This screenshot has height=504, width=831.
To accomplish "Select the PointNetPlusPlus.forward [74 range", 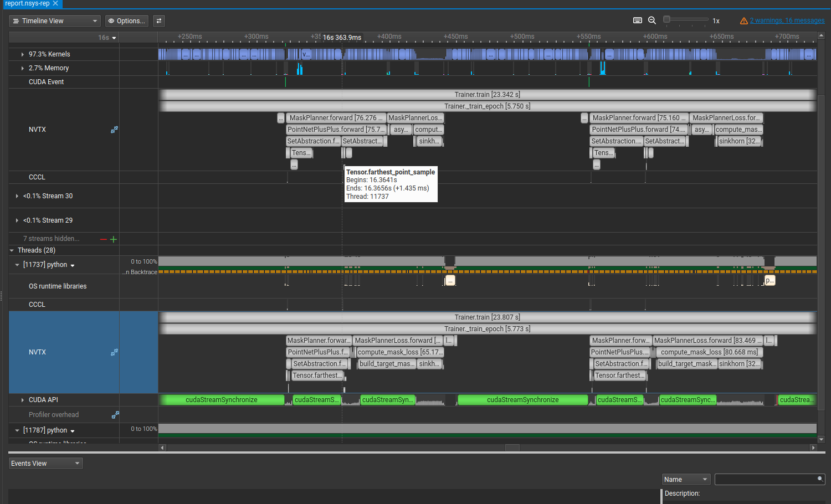I will point(639,130).
